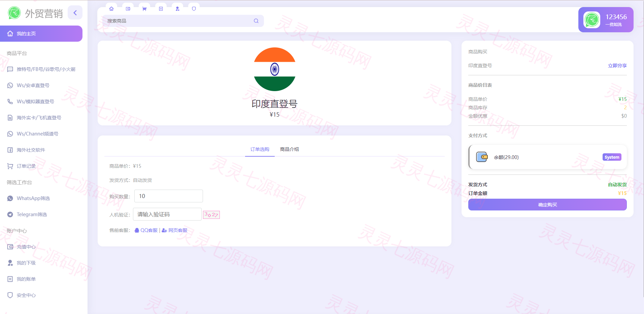Viewport: 644px width, 314px height.
Task: Click the 立即分享 link
Action: point(617,66)
